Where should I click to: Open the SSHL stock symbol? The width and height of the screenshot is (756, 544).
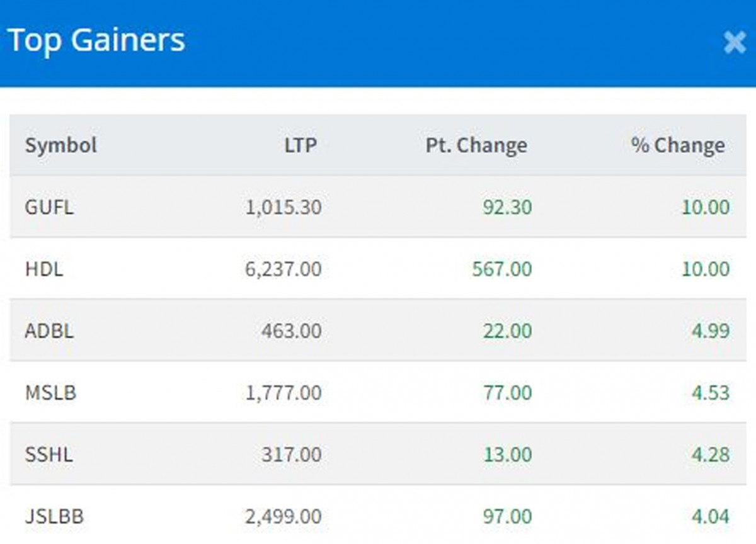tap(49, 455)
